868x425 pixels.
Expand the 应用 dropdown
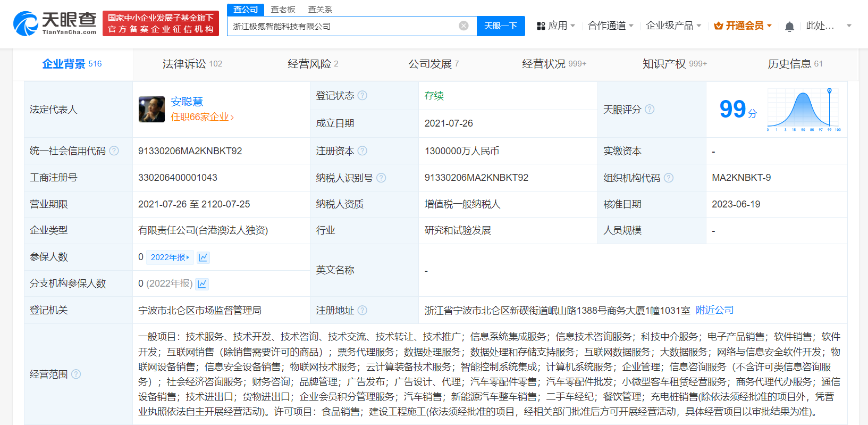[573, 26]
